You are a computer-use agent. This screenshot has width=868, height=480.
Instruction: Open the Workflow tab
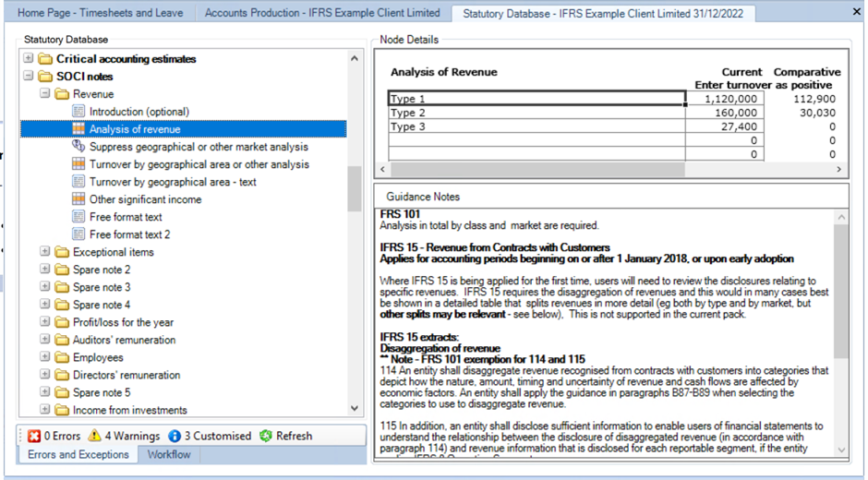point(169,454)
